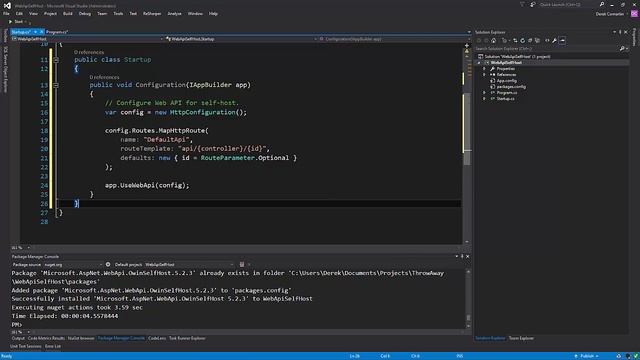Collapse the Startup class outlining
Image resolution: width=640 pixels, height=360 pixels.
[x=56, y=60]
